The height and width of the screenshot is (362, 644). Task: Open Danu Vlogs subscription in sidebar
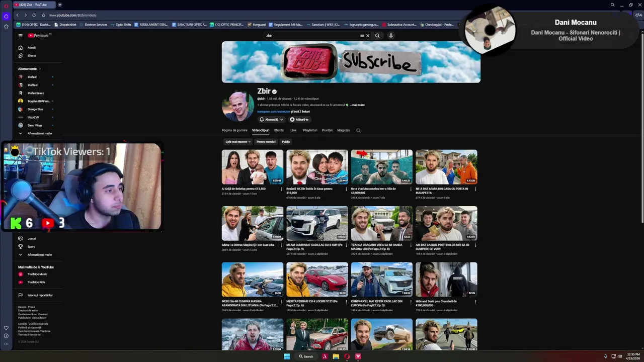coord(34,125)
